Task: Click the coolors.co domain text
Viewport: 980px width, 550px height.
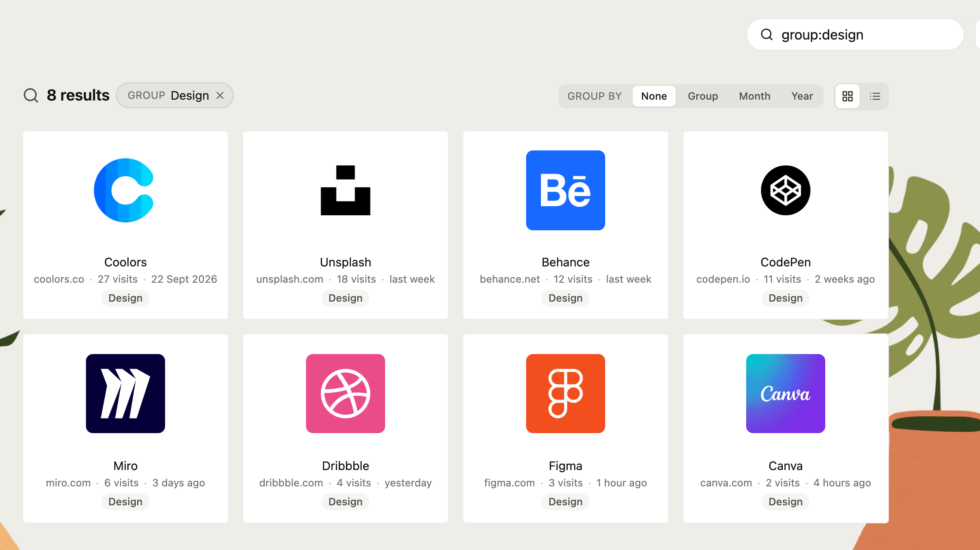Action: point(59,279)
